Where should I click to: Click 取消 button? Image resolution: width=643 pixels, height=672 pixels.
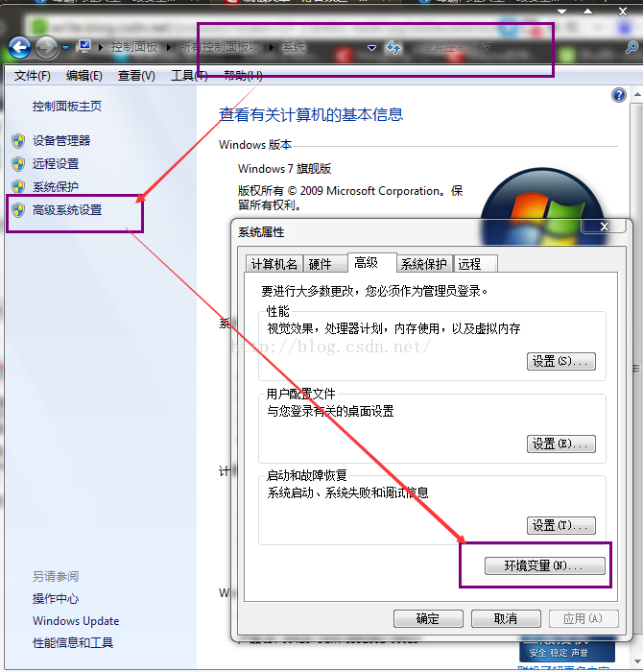506,618
